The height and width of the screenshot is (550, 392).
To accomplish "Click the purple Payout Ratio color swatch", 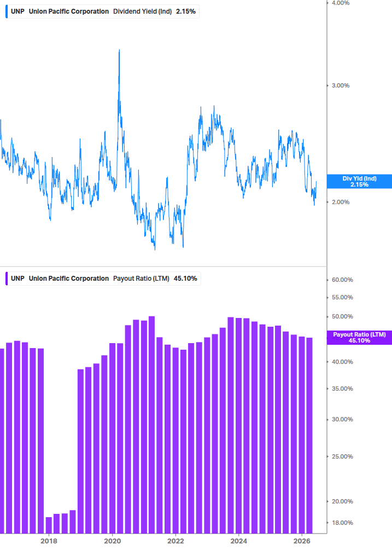I will (7, 279).
